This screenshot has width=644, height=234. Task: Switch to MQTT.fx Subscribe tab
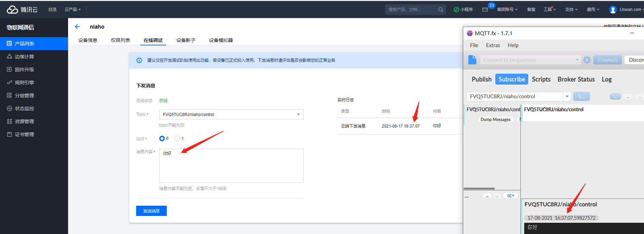pyautogui.click(x=512, y=79)
